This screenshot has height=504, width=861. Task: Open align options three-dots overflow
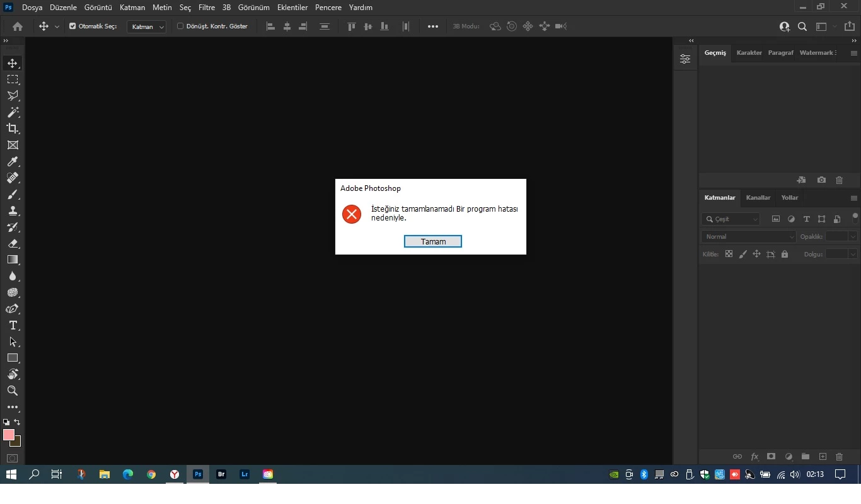point(433,26)
